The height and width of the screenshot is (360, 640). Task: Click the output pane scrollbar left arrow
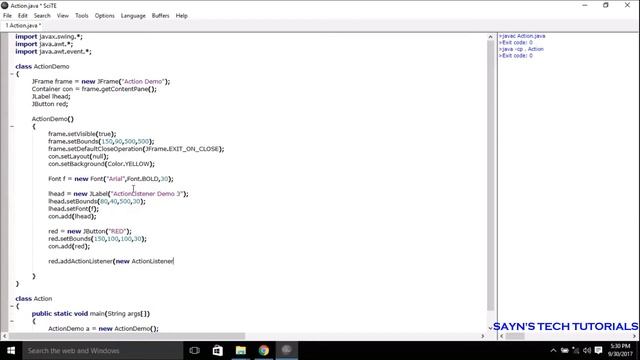pos(502,336)
